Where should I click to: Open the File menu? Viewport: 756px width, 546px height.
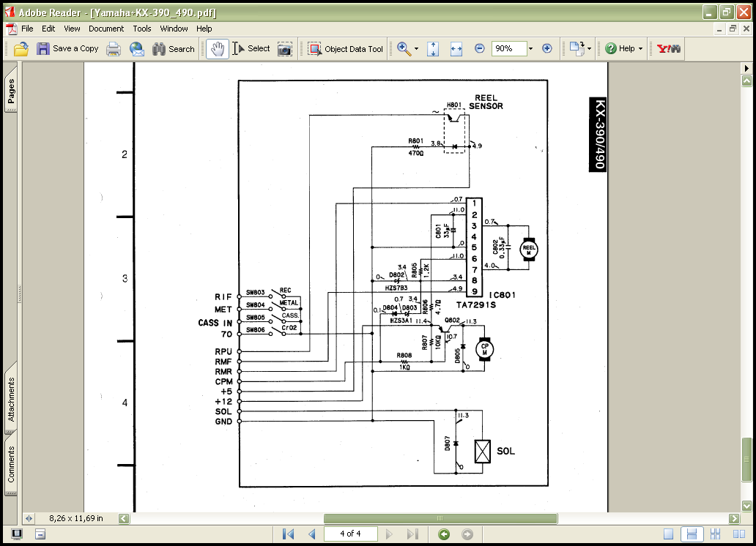[x=28, y=29]
